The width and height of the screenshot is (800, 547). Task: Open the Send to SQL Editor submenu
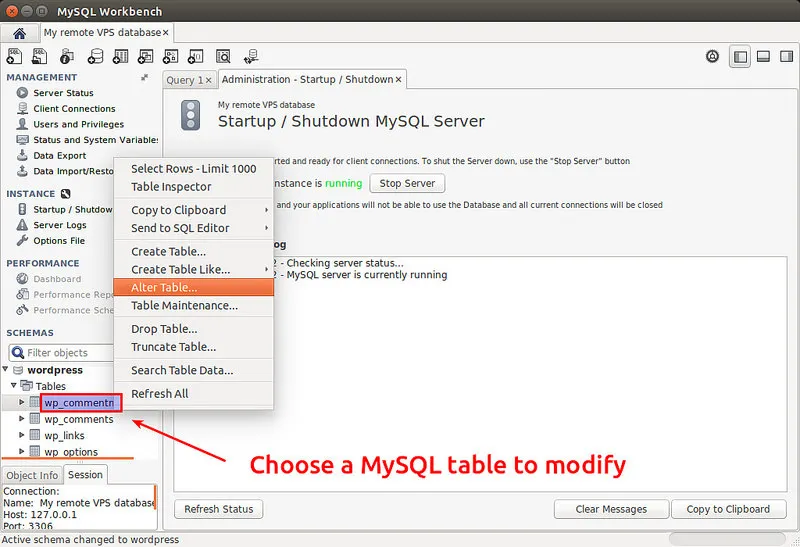coord(193,228)
